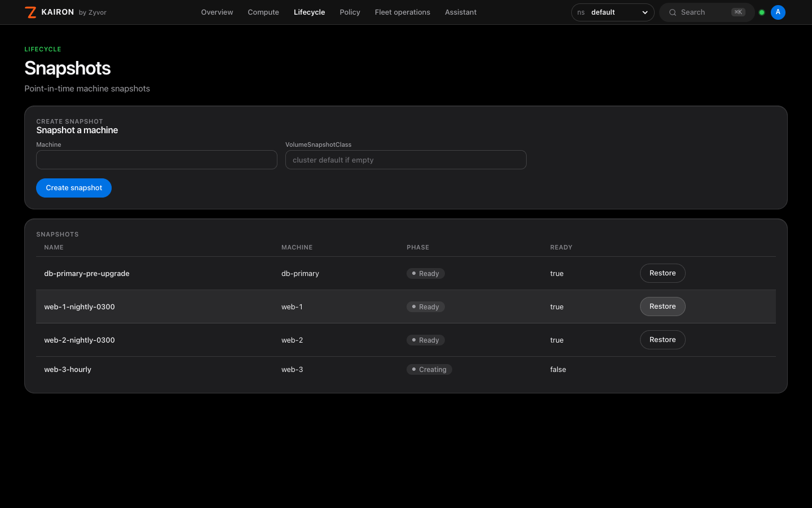Click the Create snapshot button
This screenshot has height=508, width=812.
coord(74,188)
